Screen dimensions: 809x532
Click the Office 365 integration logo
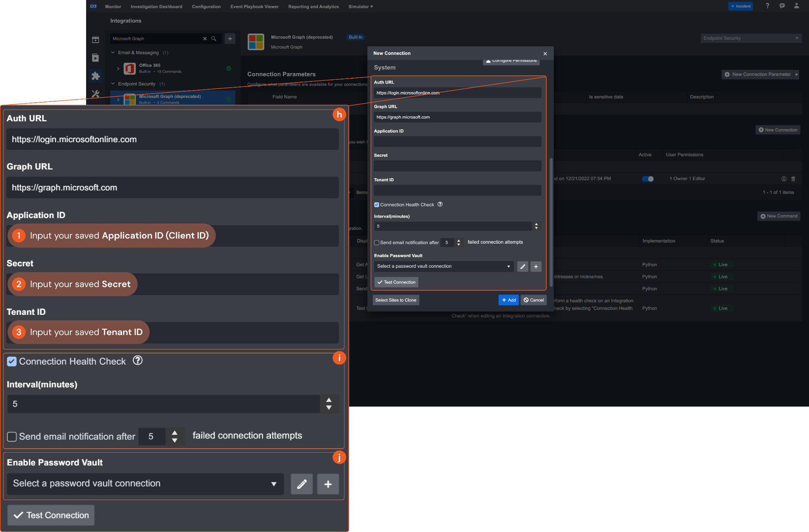130,68
